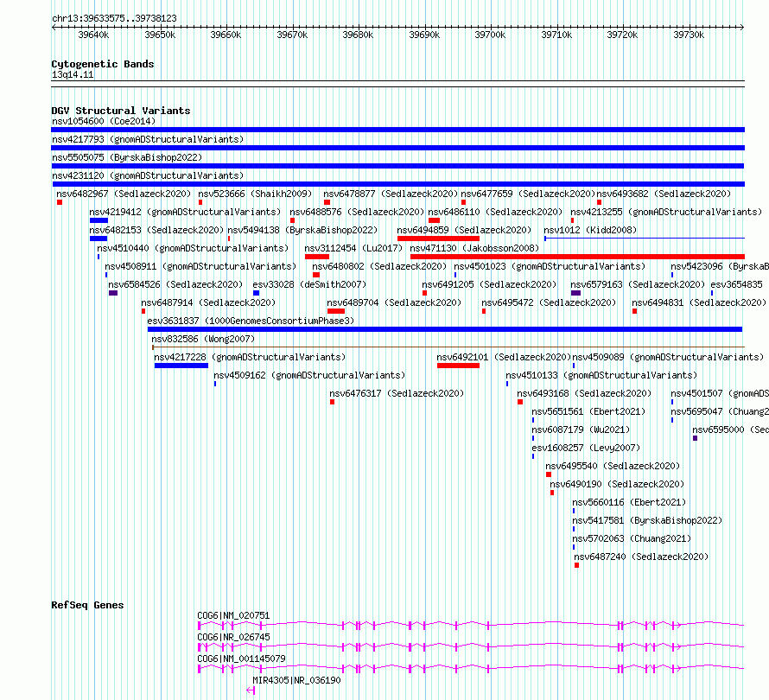Click purple marker under nsv6595000
Image resolution: width=769 pixels, height=700 pixels.
click(695, 438)
